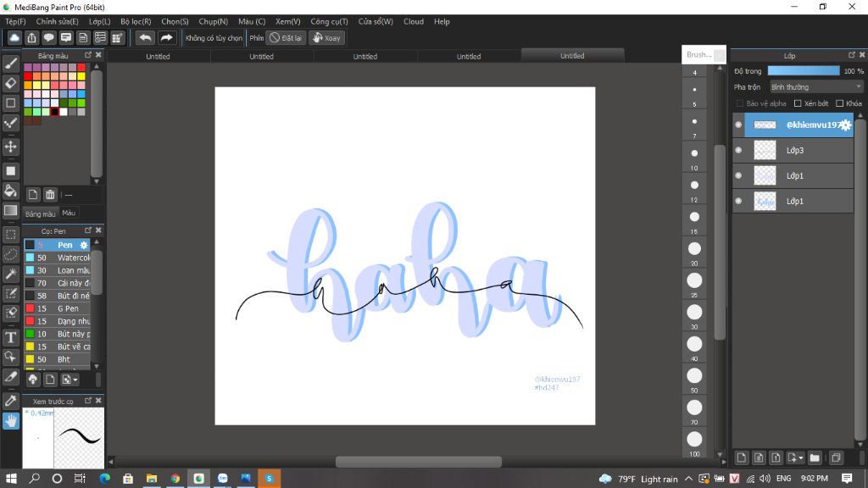Toggle visibility of the @khiemvu197 layer
This screenshot has width=868, height=488.
click(738, 125)
